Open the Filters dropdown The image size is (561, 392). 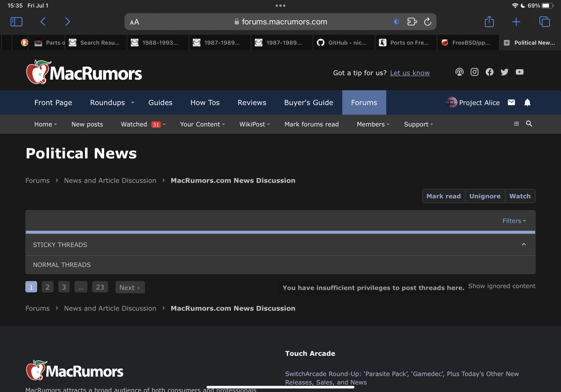pyautogui.click(x=514, y=221)
